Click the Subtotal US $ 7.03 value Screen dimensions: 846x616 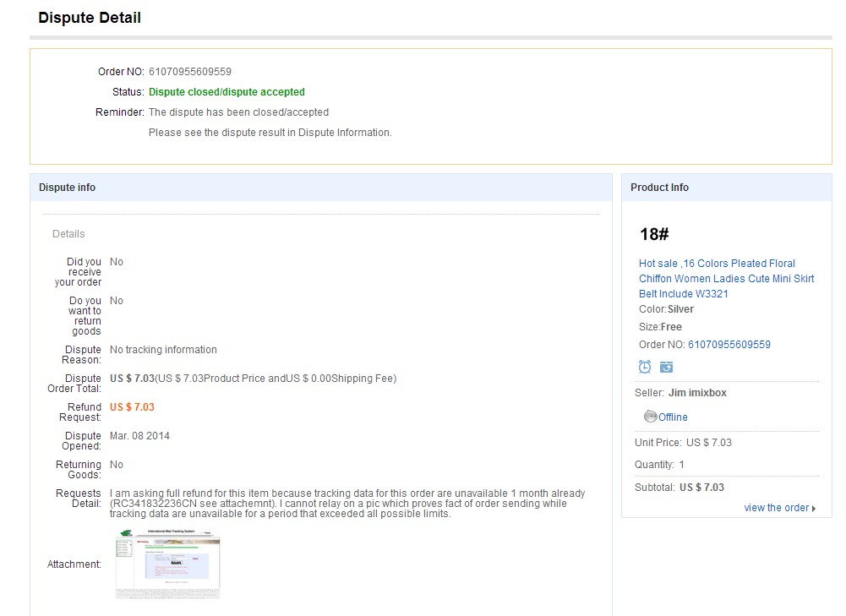[x=701, y=488]
